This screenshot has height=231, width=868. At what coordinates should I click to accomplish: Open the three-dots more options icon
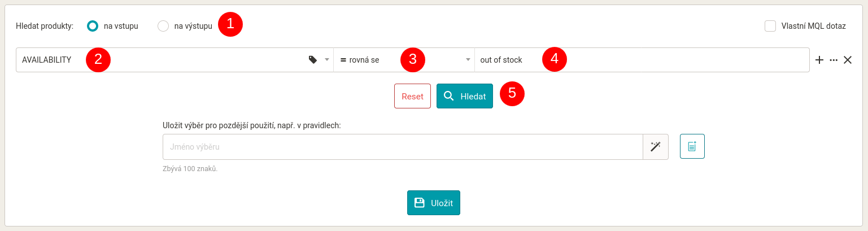click(834, 60)
